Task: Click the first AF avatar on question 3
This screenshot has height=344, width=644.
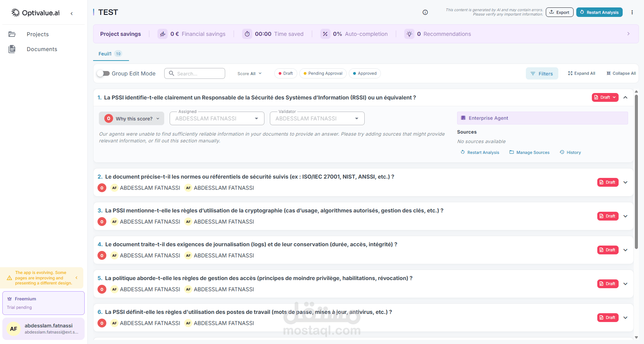Action: pyautogui.click(x=114, y=222)
